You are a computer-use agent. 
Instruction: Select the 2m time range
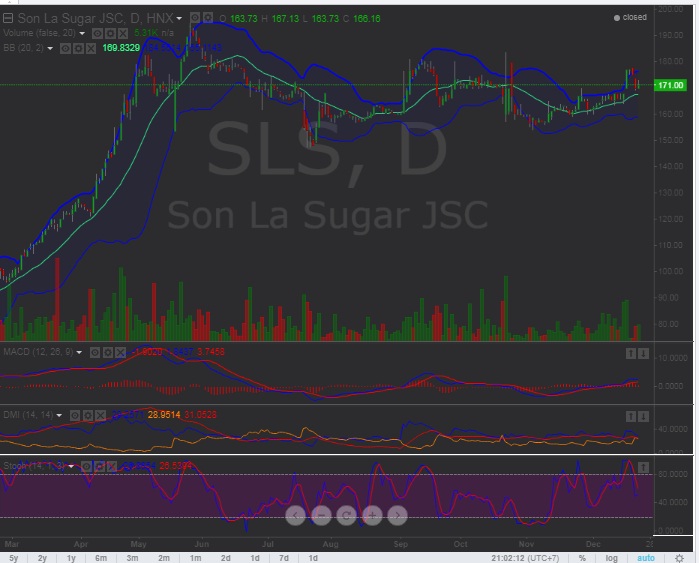164,558
